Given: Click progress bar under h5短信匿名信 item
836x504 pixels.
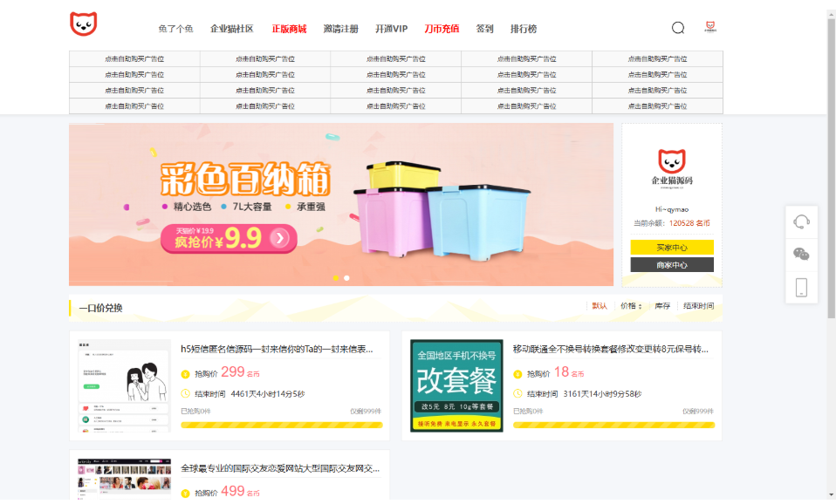Looking at the screenshot, I should click(x=281, y=426).
